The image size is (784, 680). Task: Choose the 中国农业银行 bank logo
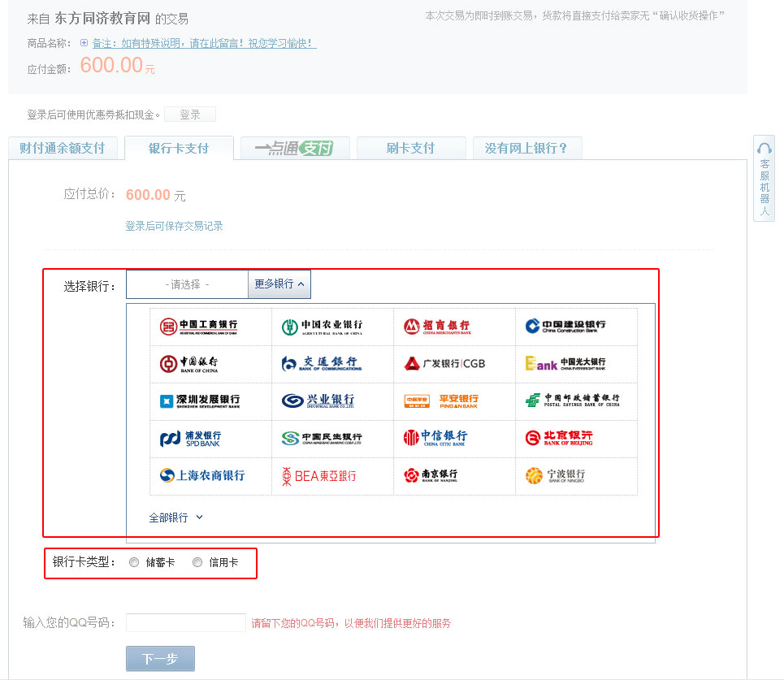[322, 327]
